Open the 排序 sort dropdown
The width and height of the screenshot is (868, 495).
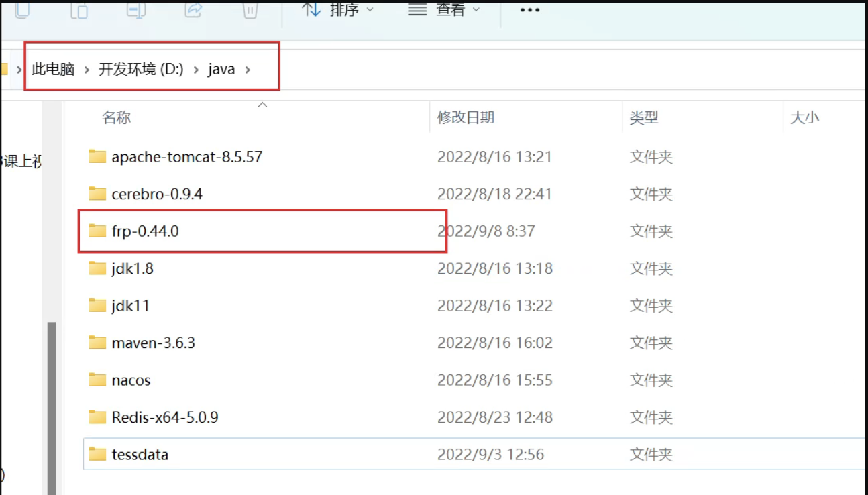336,9
